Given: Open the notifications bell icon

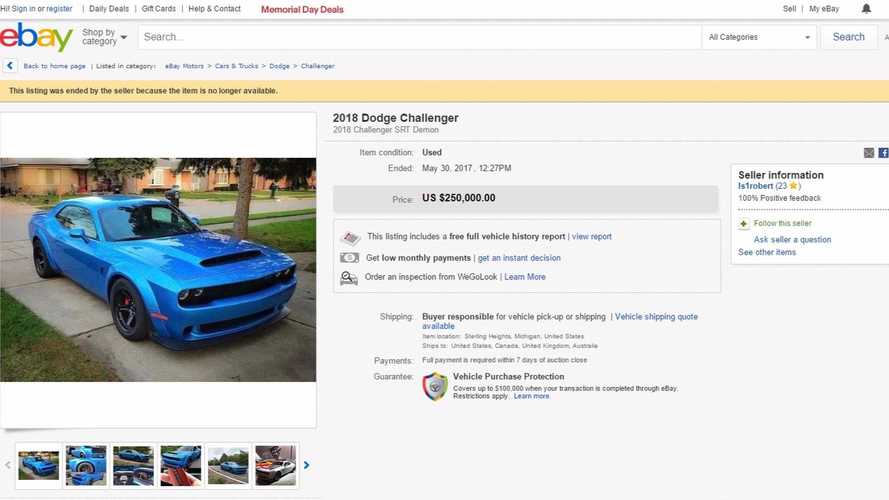Looking at the screenshot, I should 866,9.
